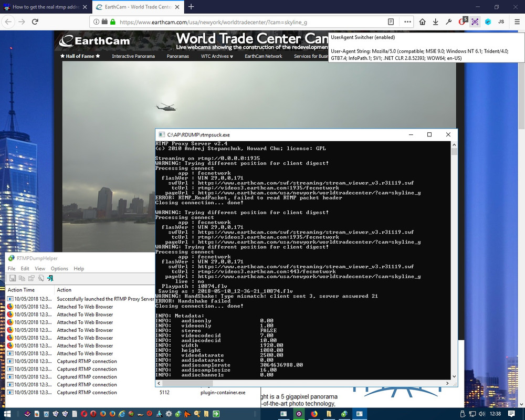Reload the EarthCam page
Screen dimensions: 525x420
pyautogui.click(x=35, y=22)
